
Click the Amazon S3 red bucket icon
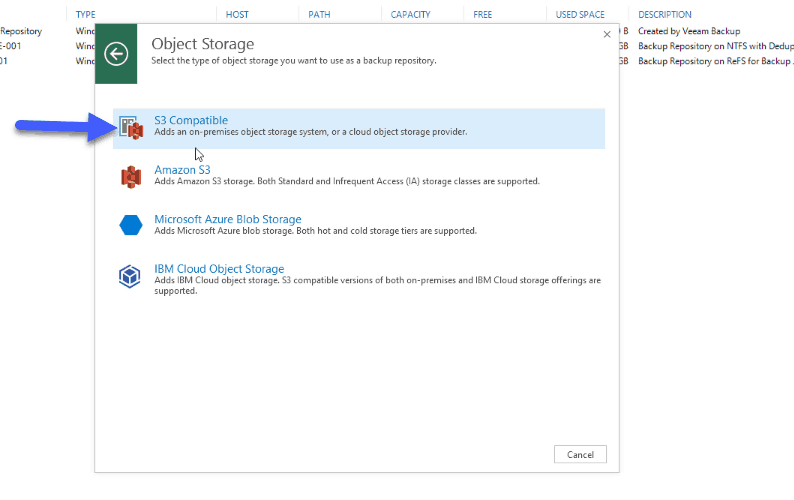coord(131,177)
